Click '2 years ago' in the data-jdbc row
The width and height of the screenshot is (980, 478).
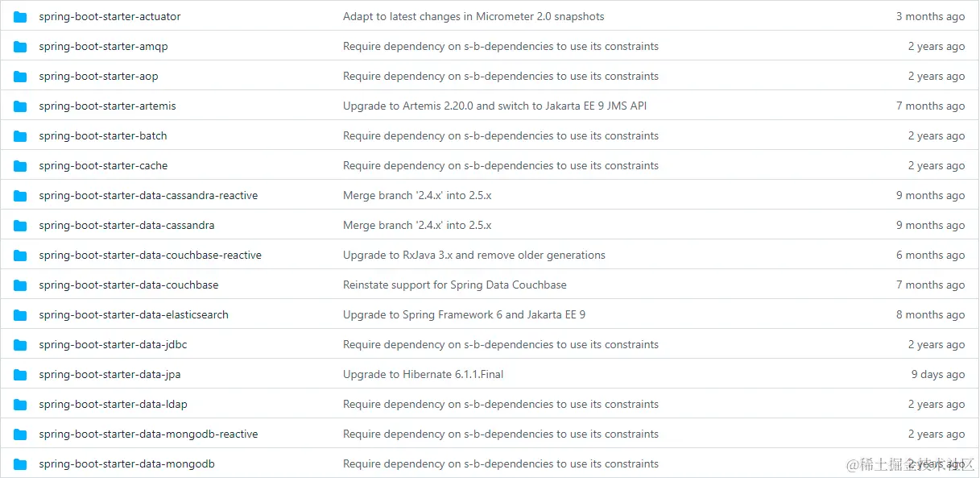pos(937,345)
